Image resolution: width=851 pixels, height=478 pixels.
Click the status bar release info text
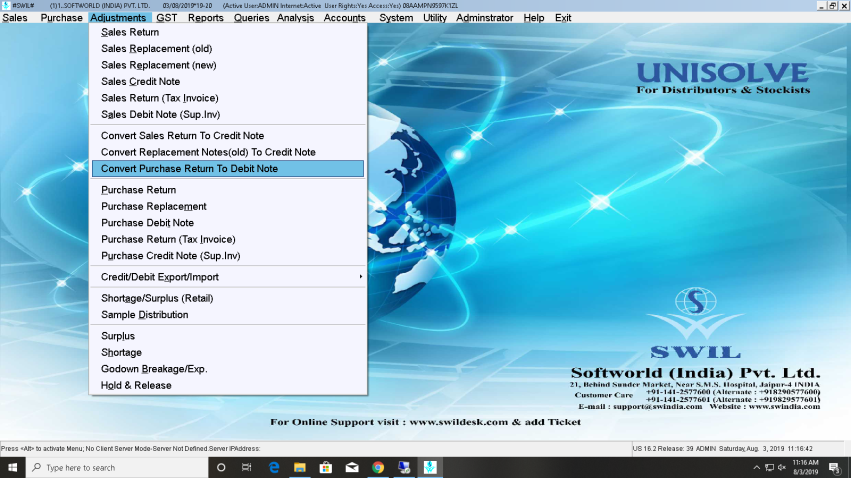click(x=722, y=449)
